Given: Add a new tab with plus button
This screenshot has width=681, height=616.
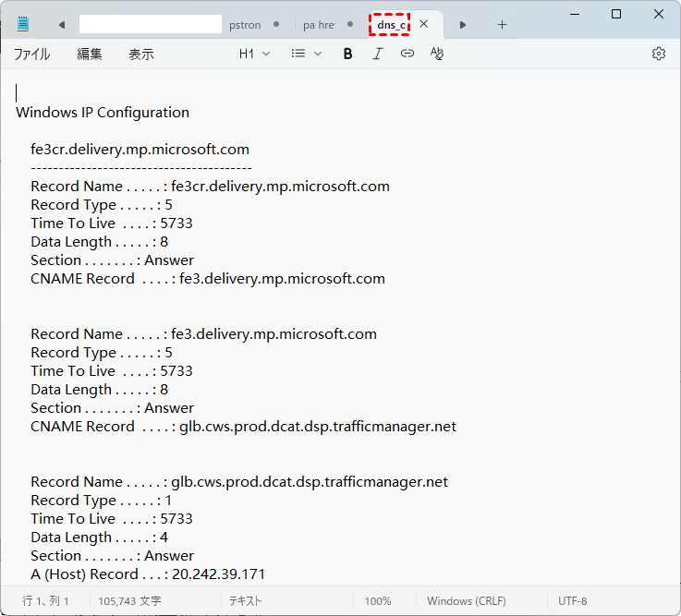Looking at the screenshot, I should tap(503, 24).
